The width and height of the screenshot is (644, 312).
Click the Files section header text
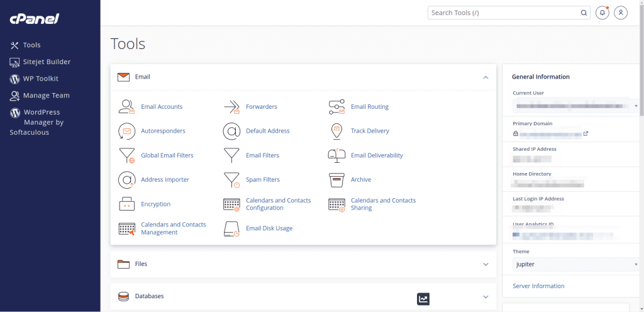142,264
